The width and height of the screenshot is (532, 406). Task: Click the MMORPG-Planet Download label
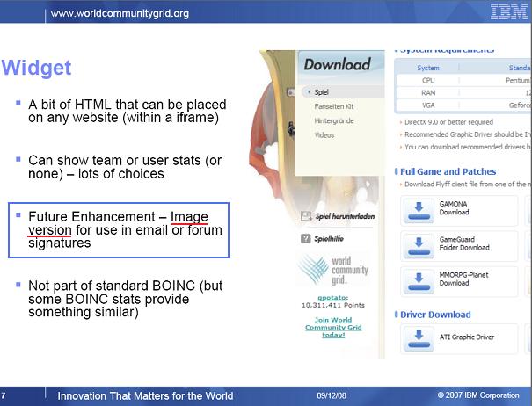(463, 279)
